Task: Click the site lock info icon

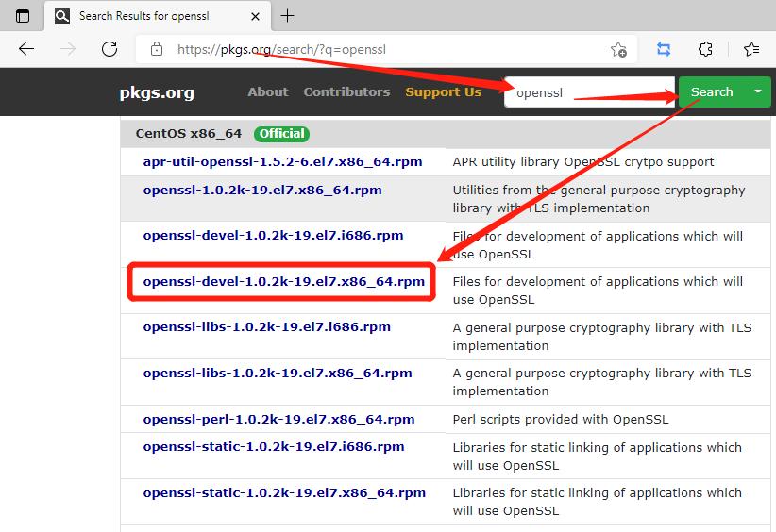Action: [157, 49]
